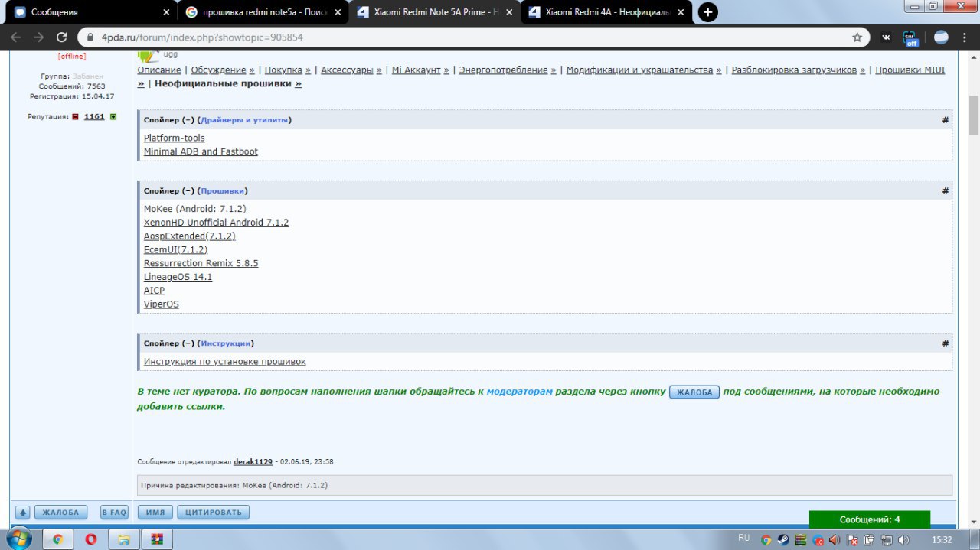
Task: Click the red minus reputation icon
Action: coord(75,116)
